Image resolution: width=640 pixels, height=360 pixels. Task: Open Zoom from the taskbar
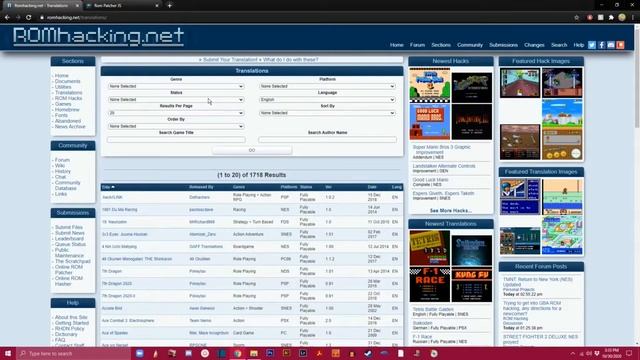pyautogui.click(x=140, y=353)
